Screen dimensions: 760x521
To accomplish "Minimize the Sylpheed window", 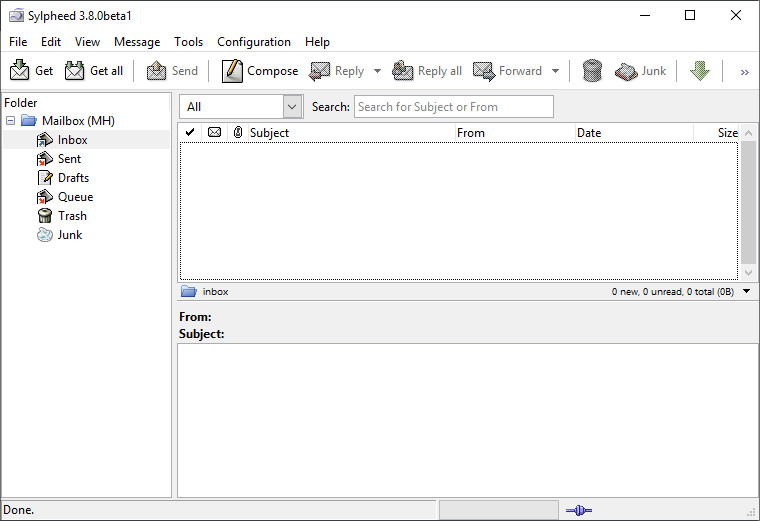I will coord(645,16).
